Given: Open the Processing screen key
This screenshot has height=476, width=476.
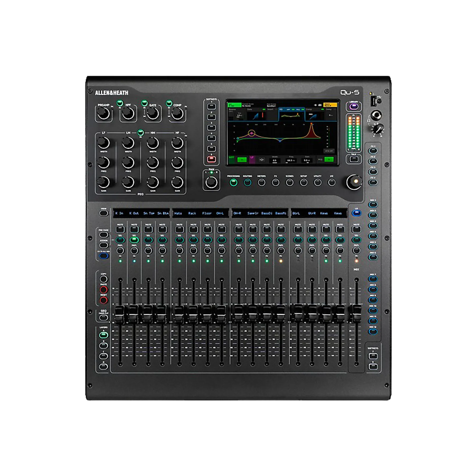Looking at the screenshot, I should point(234,182).
